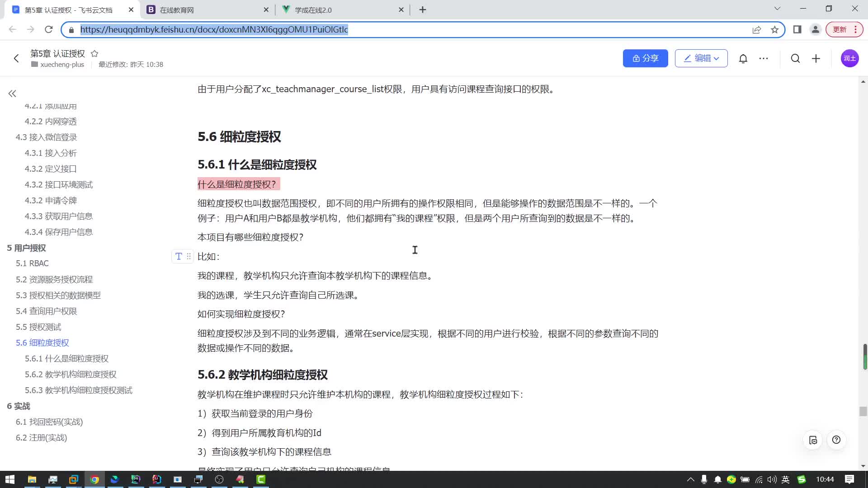
Task: Jump to outline item 5 用户授权
Action: tap(26, 248)
